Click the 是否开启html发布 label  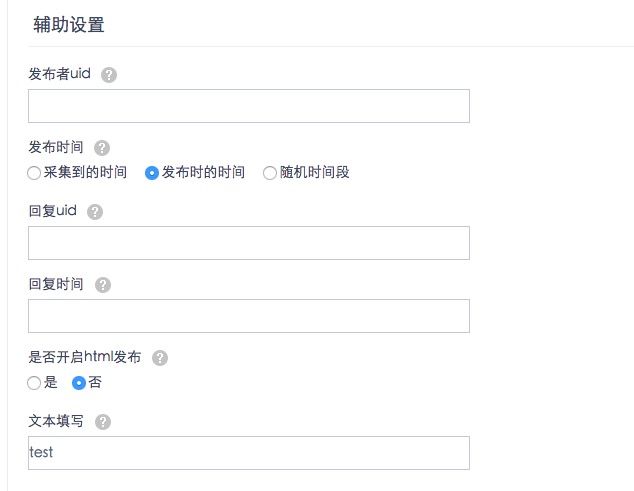85,357
